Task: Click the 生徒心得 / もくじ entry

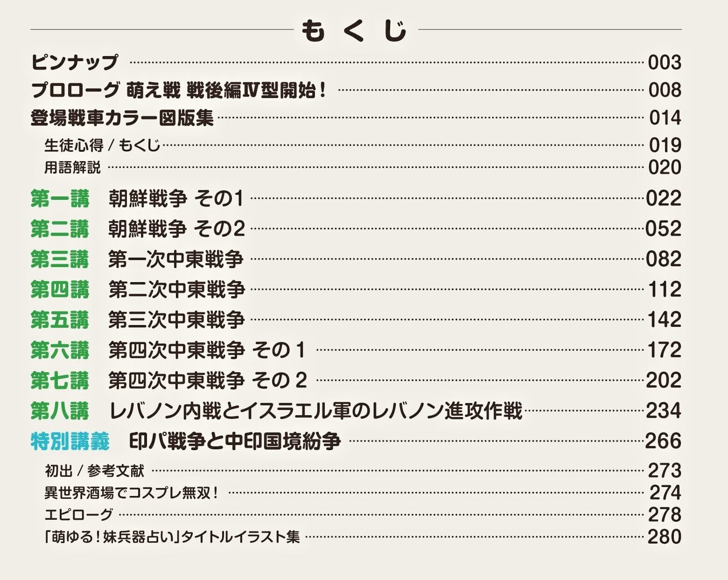Action: point(102,145)
